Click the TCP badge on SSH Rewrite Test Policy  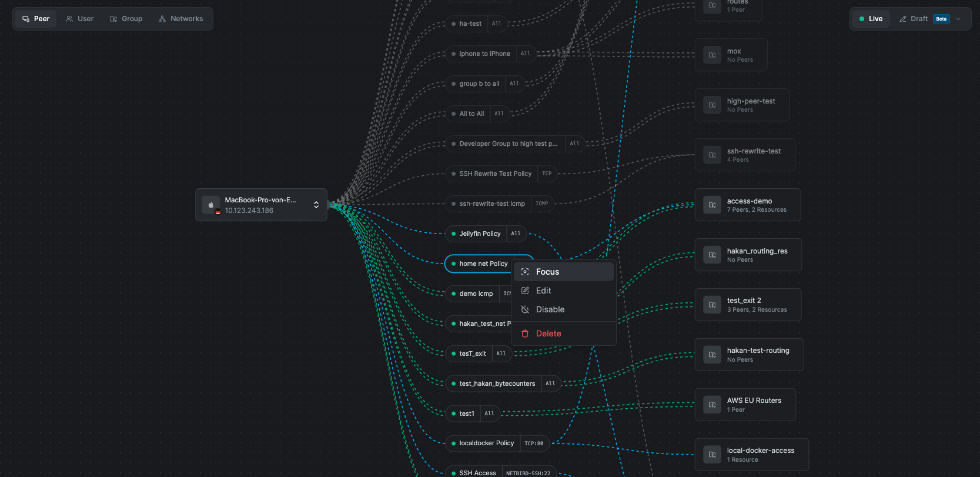pos(547,174)
